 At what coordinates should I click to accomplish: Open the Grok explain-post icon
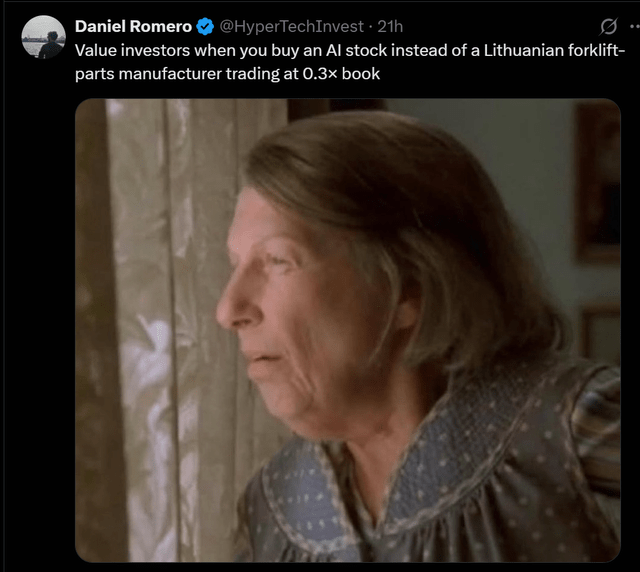[608, 27]
